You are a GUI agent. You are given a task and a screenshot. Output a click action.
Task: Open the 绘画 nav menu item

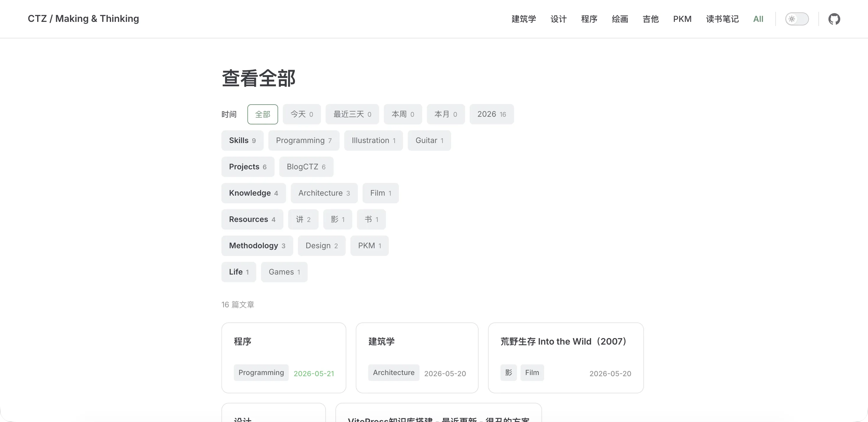click(620, 19)
